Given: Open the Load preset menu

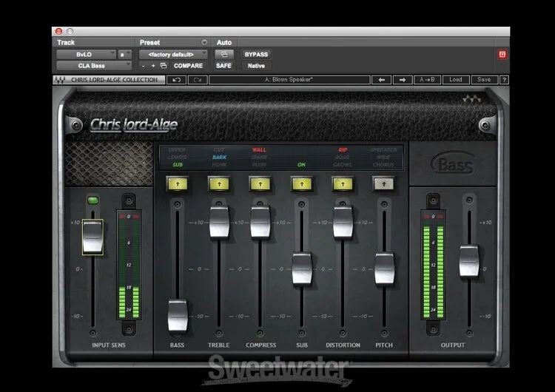Looking at the screenshot, I should (456, 80).
